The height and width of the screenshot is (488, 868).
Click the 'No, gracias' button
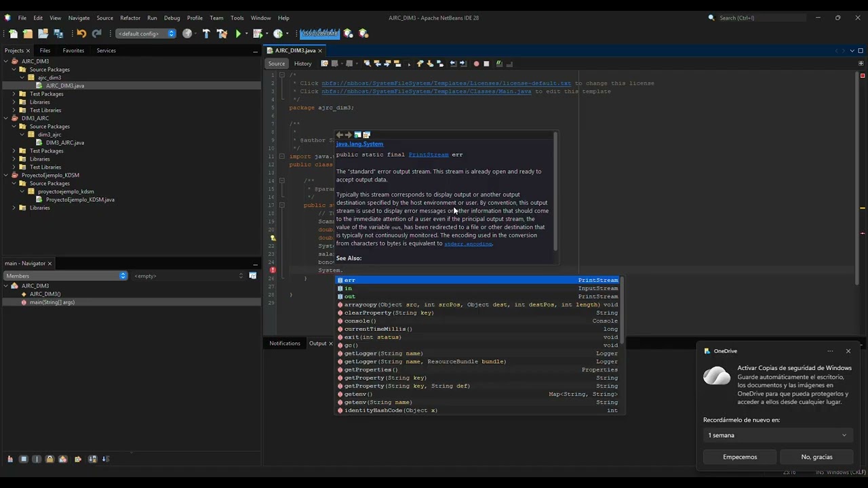pos(816,457)
